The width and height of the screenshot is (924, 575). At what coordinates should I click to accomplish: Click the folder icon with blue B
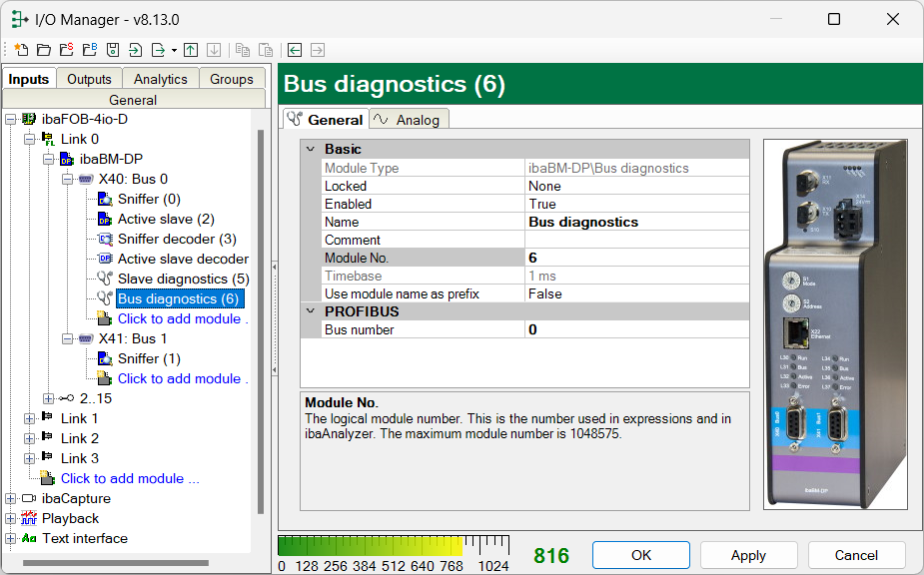90,50
